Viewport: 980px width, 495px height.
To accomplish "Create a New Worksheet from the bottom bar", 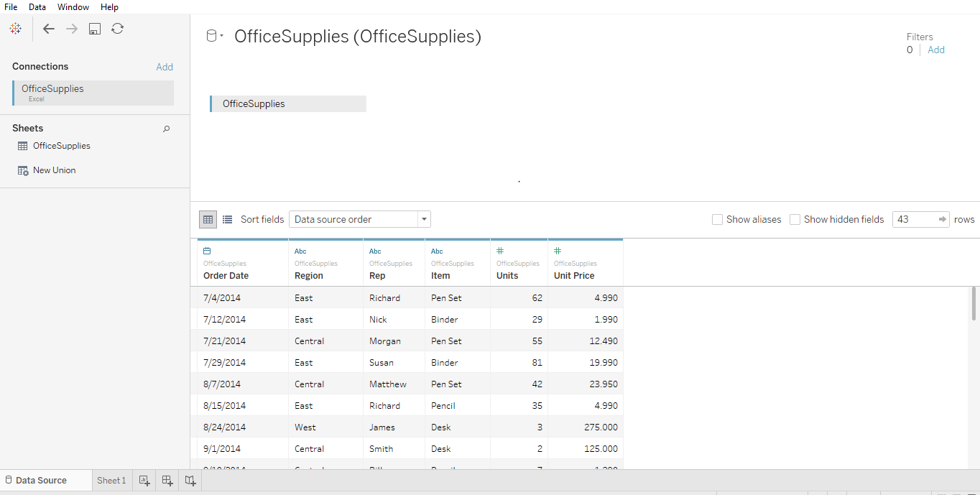I will click(144, 480).
